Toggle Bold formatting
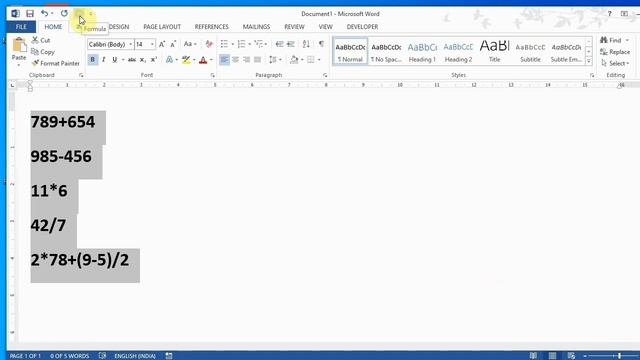Viewport: 640px width, 360px height. point(93,60)
